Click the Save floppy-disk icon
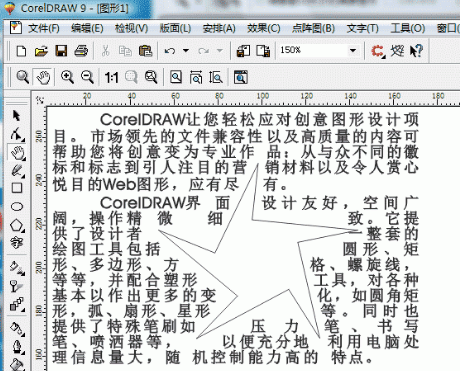Image resolution: width=460 pixels, height=371 pixels. tap(61, 51)
